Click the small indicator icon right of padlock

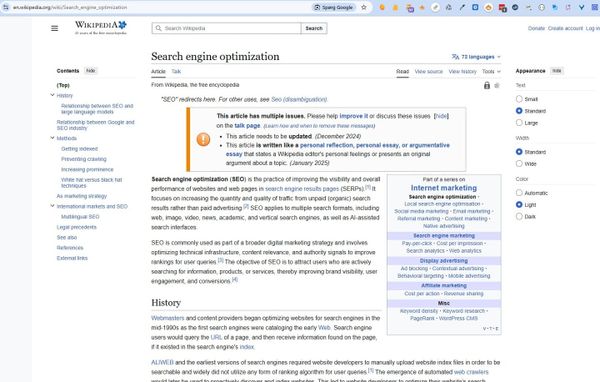point(497,85)
